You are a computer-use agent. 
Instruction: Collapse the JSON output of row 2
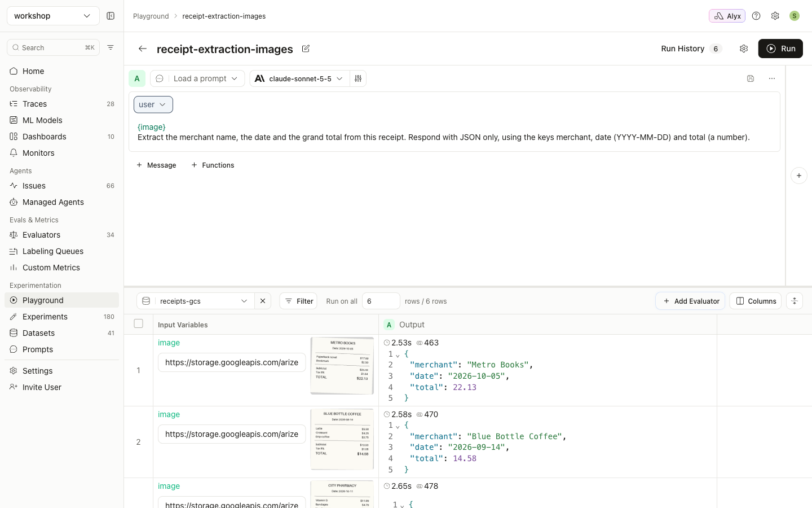pyautogui.click(x=398, y=426)
